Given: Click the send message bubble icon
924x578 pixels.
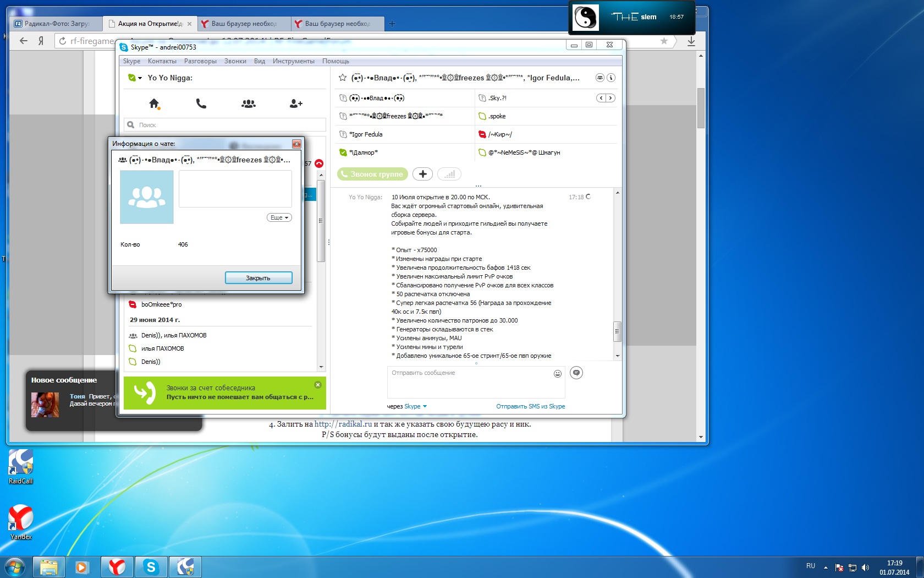Looking at the screenshot, I should click(x=576, y=373).
